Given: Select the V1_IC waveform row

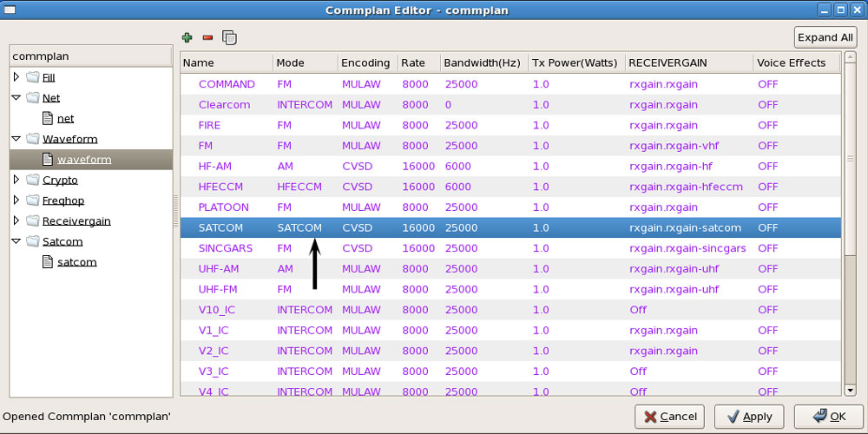Looking at the screenshot, I should pyautogui.click(x=510, y=330).
